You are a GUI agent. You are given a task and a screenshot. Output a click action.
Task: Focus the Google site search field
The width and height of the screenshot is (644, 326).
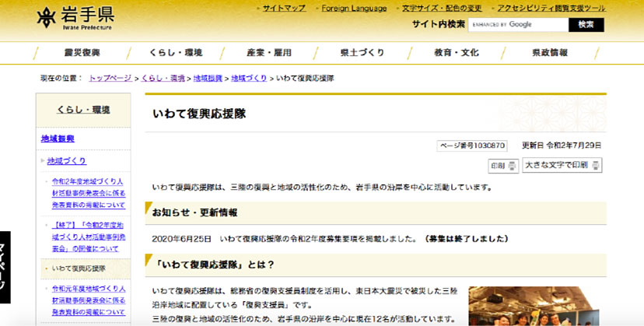point(518,25)
